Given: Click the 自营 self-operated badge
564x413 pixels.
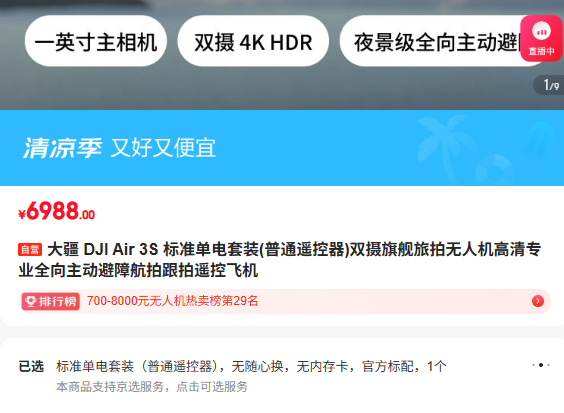Looking at the screenshot, I should tap(30, 249).
